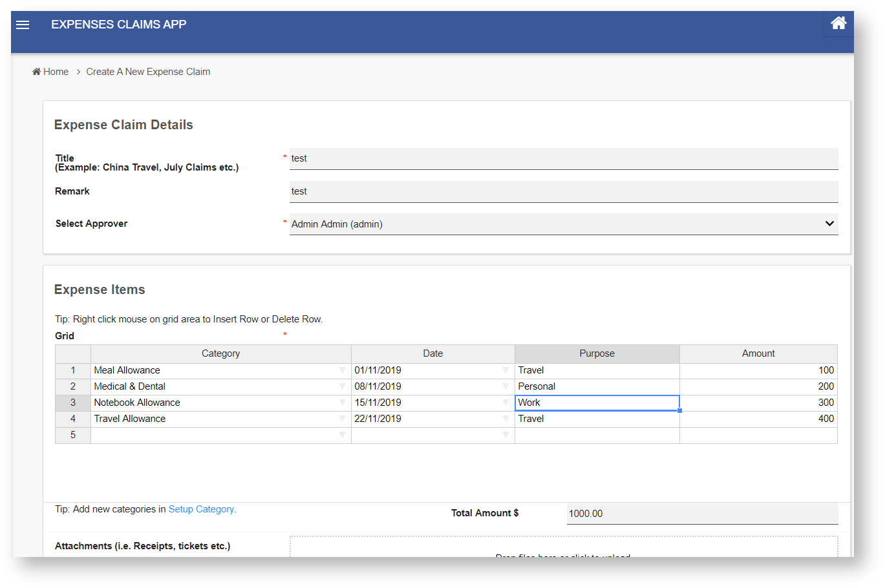Viewport: 885px width, 588px height.
Task: Select row 3 header in grid
Action: pyautogui.click(x=73, y=403)
